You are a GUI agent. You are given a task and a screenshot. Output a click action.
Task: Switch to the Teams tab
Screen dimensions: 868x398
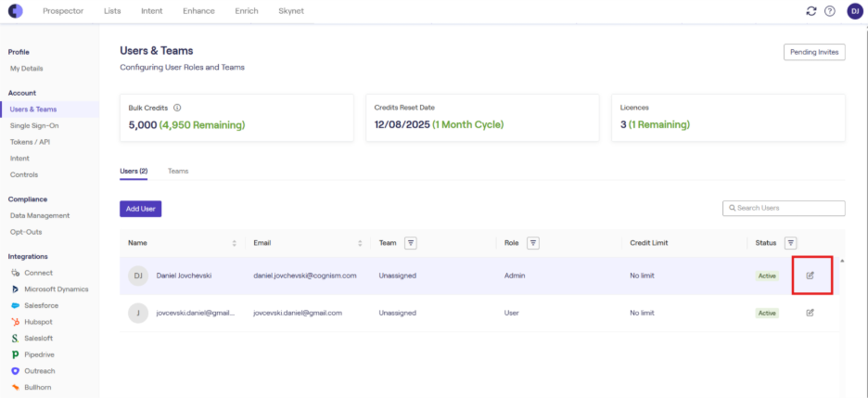click(178, 172)
